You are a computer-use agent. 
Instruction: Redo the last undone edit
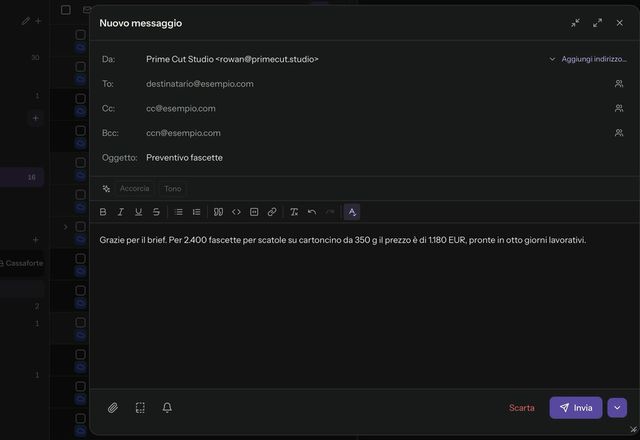(330, 212)
